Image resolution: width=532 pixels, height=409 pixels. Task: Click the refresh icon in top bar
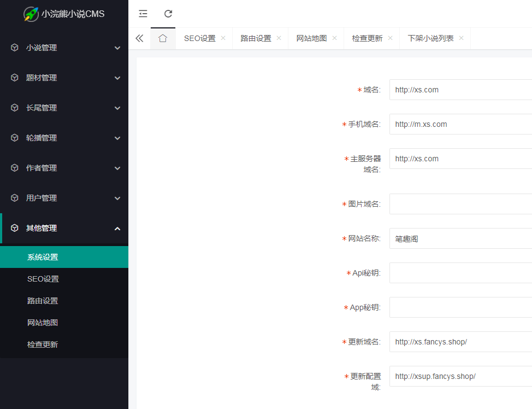tap(168, 14)
